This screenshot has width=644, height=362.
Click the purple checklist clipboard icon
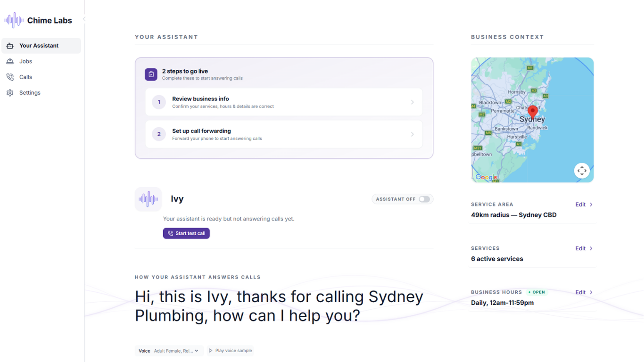[x=151, y=74]
